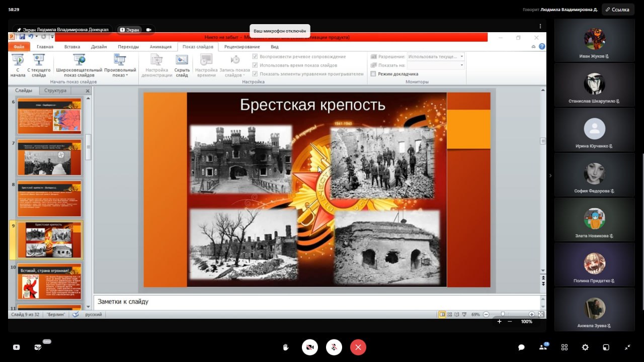The height and width of the screenshot is (362, 644).
Task: Switch to the 'Переходы' ribbon tab
Action: [128, 47]
